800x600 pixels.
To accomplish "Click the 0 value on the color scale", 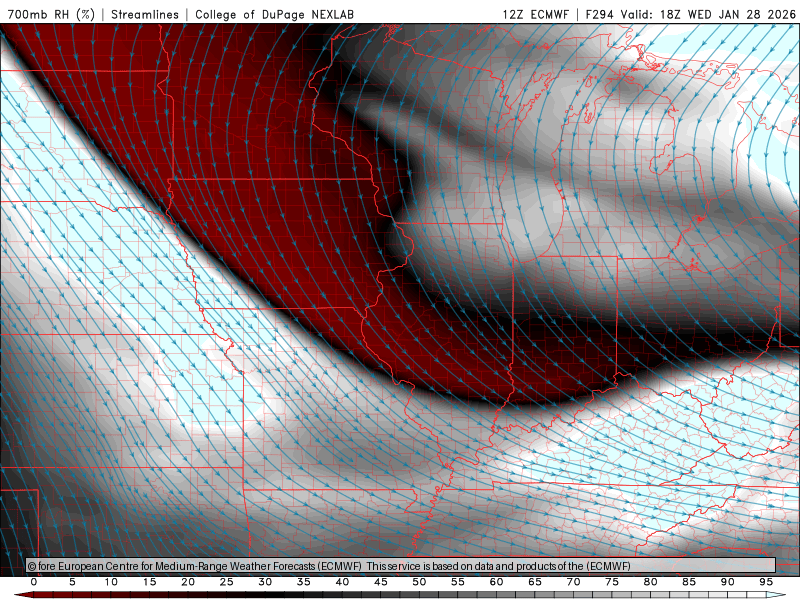I will pyautogui.click(x=34, y=582).
